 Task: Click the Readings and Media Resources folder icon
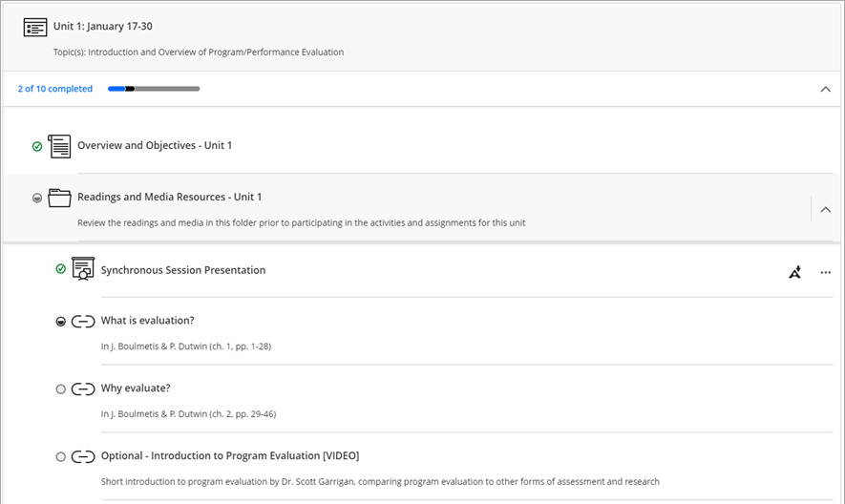point(59,198)
